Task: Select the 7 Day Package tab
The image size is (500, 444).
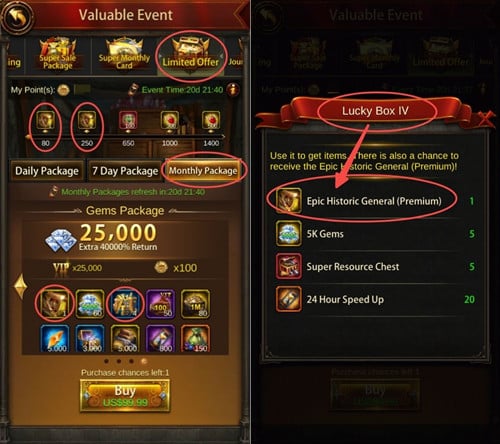Action: click(125, 171)
